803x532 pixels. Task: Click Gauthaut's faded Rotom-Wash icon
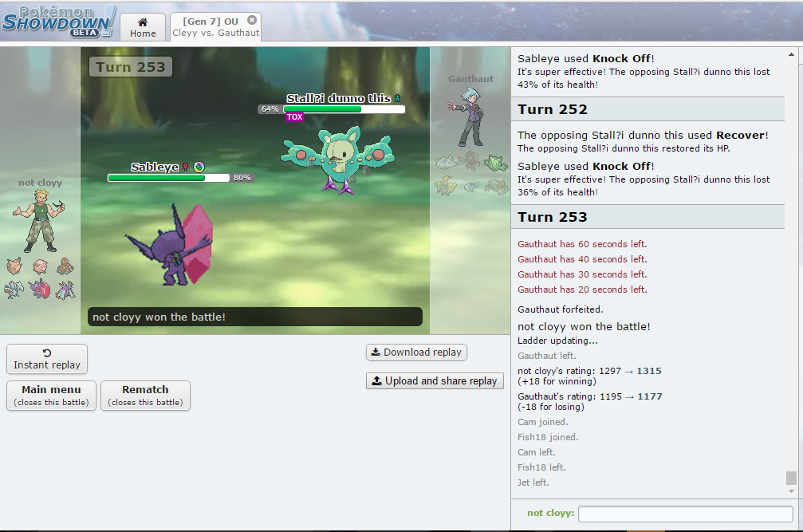point(470,187)
